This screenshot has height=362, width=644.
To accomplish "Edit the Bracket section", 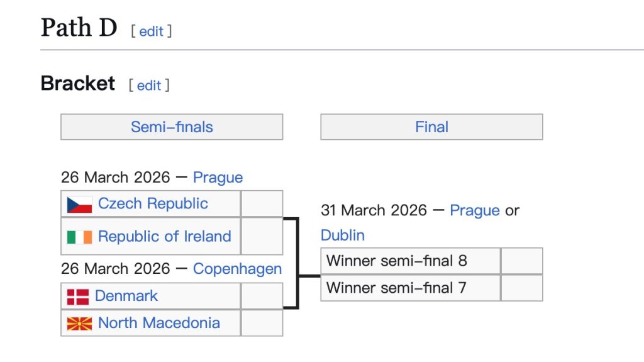I will [x=149, y=86].
